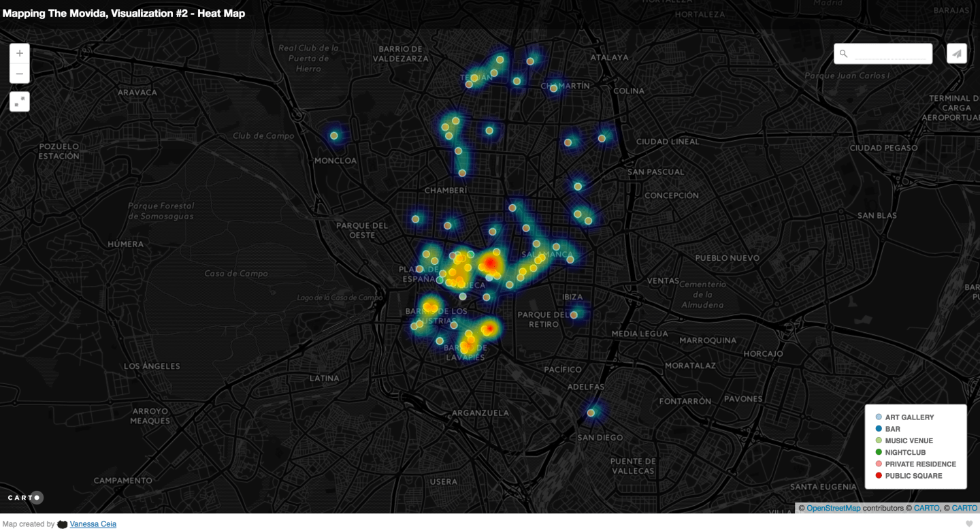
Task: Click the map point near San Diego
Action: click(x=591, y=413)
